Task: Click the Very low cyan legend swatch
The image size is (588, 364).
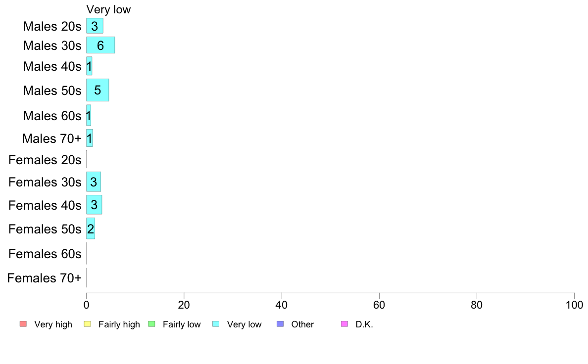Action: (x=216, y=324)
